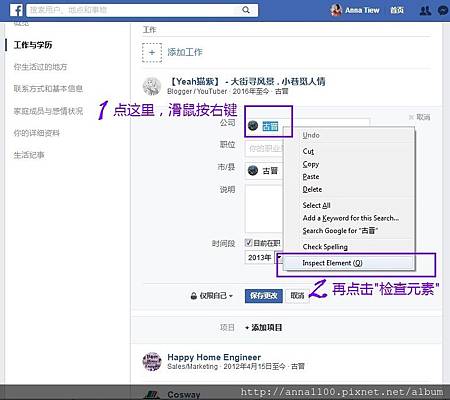Open the Happy Home Engineer page thumbnail
Screen dimensions: 450x400
(152, 362)
